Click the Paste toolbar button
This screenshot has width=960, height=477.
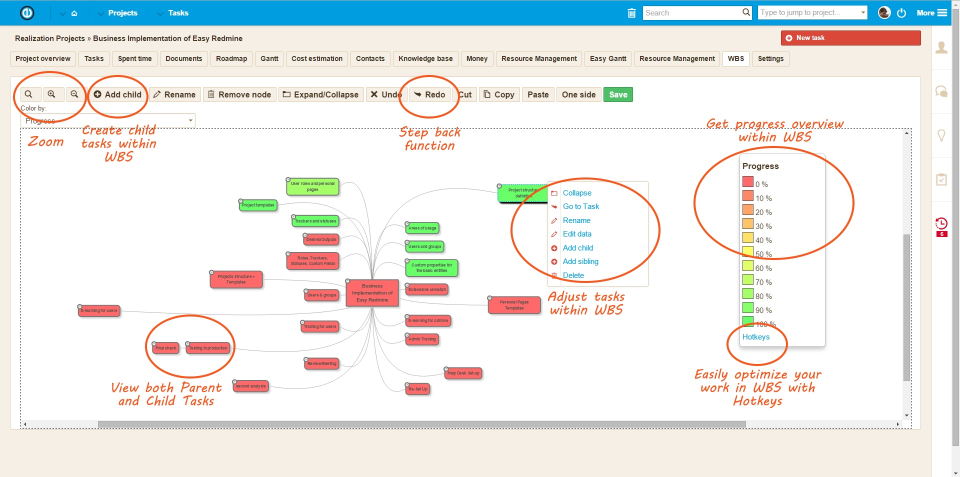538,94
